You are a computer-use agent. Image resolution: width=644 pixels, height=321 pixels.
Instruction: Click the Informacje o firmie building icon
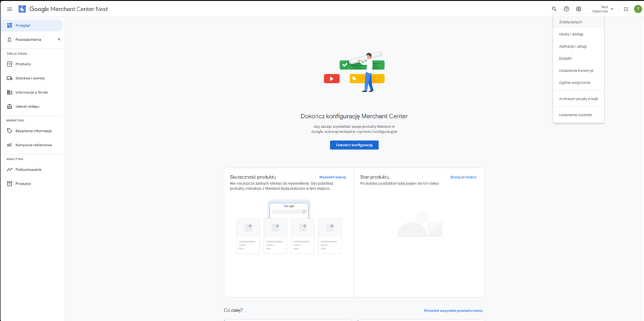point(9,92)
